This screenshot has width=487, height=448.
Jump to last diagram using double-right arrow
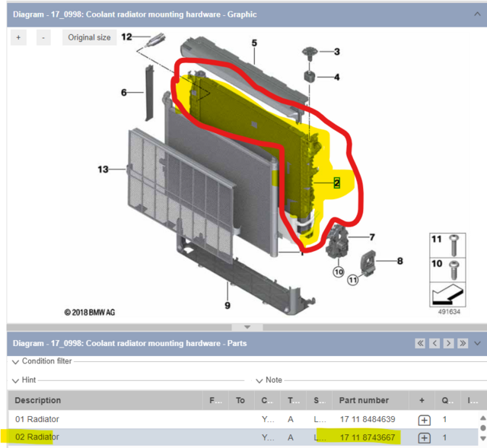click(x=463, y=343)
